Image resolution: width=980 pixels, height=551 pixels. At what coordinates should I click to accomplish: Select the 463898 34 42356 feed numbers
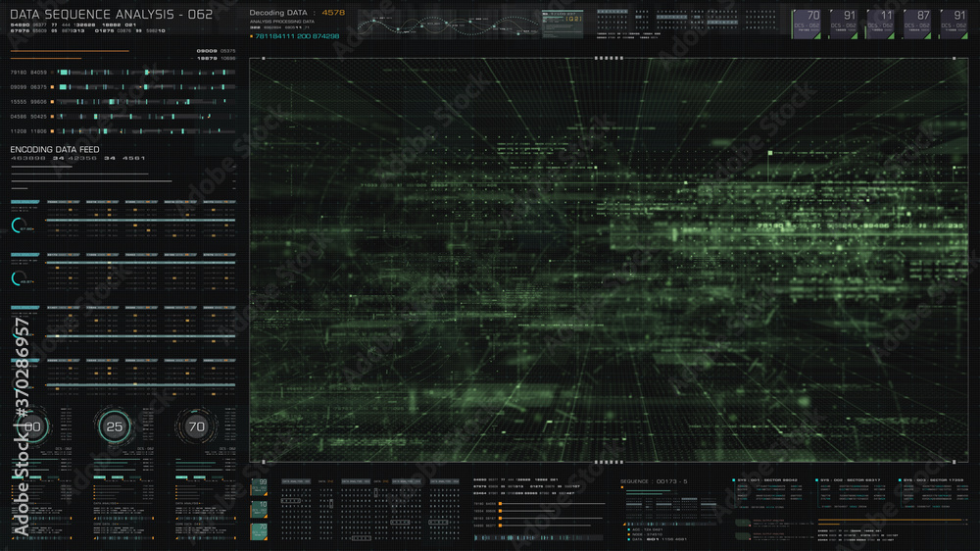[x=78, y=158]
